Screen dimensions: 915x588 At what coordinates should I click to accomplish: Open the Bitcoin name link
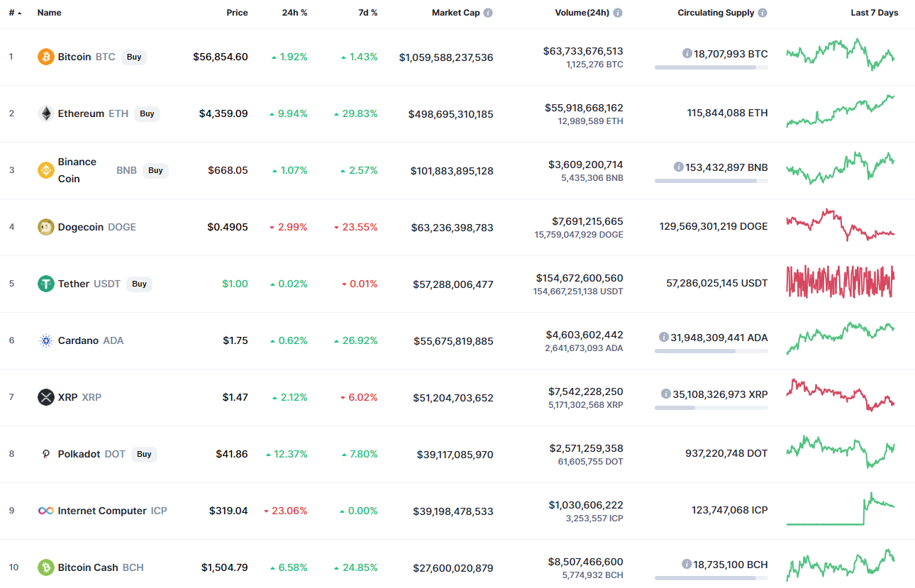click(74, 57)
